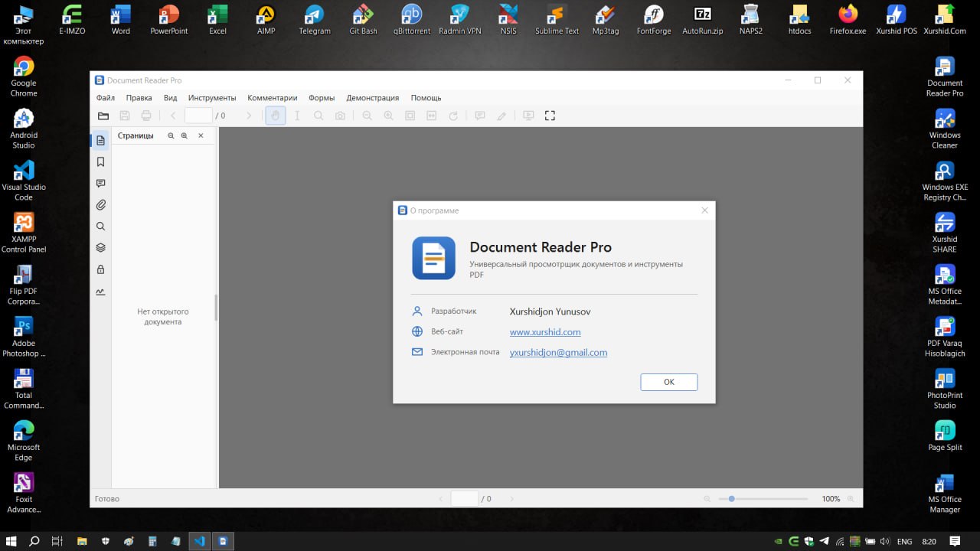Open the Демонстрация menu
980x551 pixels.
click(373, 98)
